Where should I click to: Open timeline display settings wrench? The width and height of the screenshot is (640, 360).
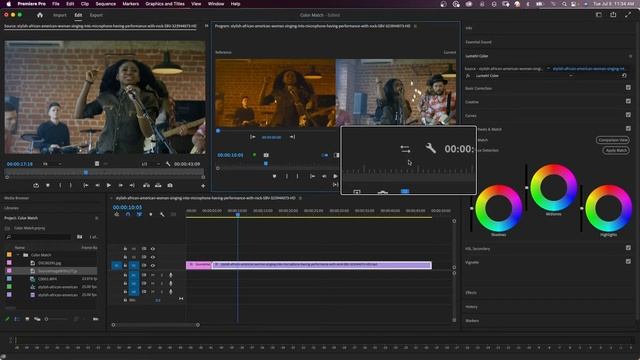pos(162,214)
